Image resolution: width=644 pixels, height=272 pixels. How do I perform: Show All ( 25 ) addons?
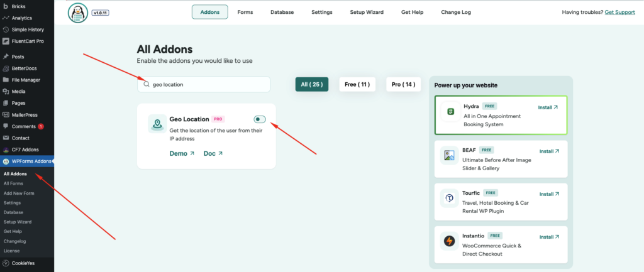pos(312,85)
